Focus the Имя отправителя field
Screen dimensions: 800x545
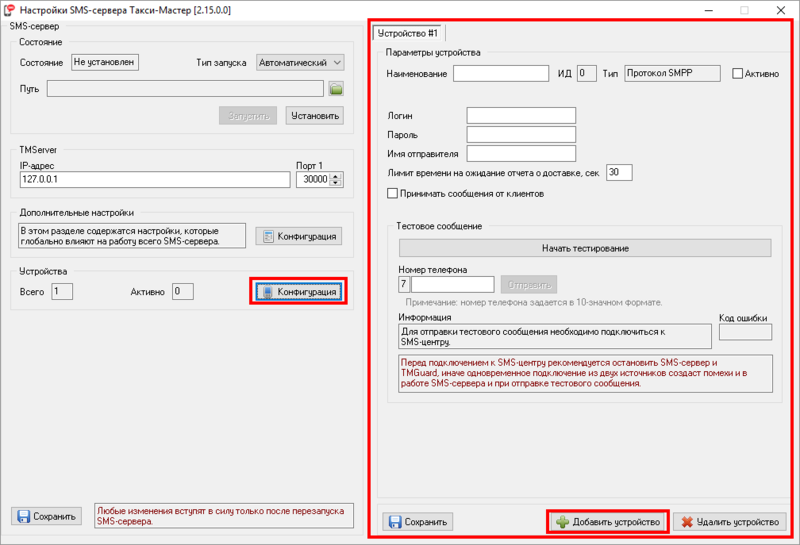click(521, 153)
